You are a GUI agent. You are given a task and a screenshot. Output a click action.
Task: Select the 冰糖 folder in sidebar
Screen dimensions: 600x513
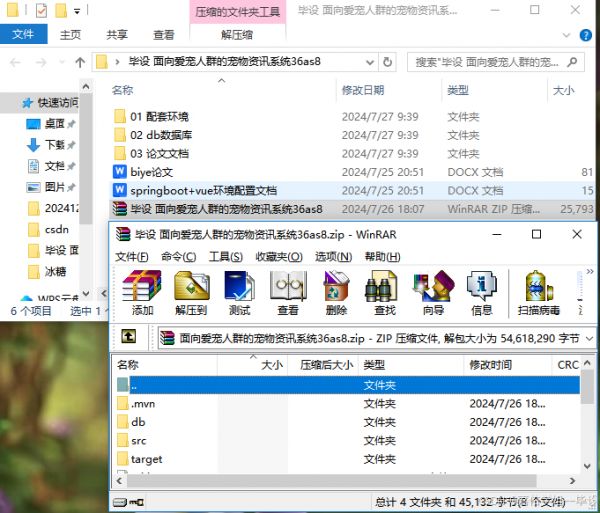[x=47, y=272]
